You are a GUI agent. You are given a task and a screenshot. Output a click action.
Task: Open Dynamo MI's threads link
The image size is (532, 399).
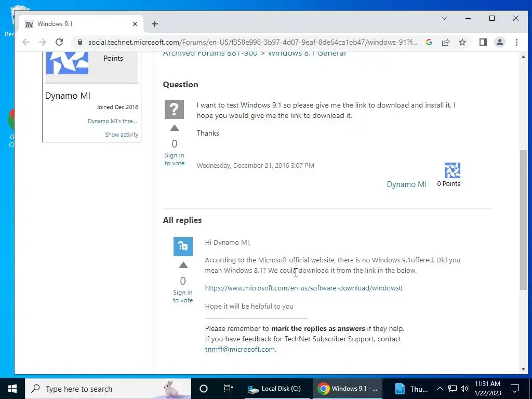112,121
